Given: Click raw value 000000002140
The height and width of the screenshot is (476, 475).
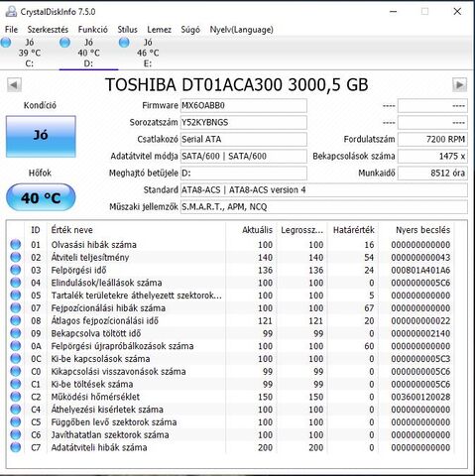Looking at the screenshot, I should click(x=420, y=333).
